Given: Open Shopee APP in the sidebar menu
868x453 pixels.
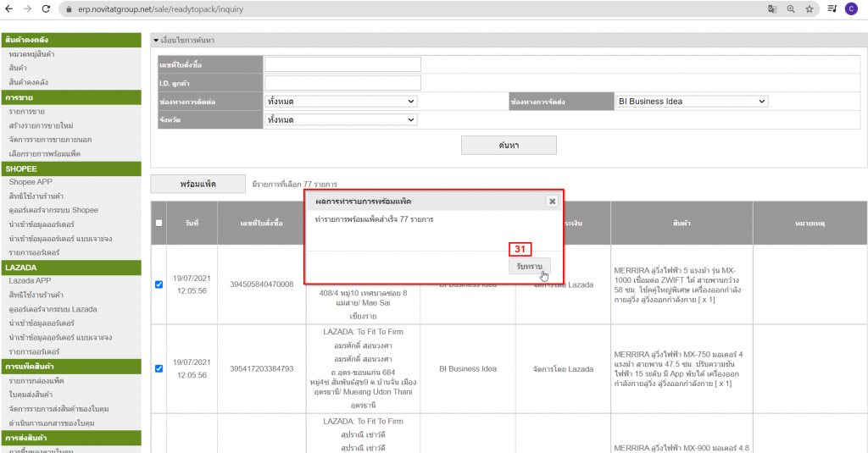Looking at the screenshot, I should point(30,182).
